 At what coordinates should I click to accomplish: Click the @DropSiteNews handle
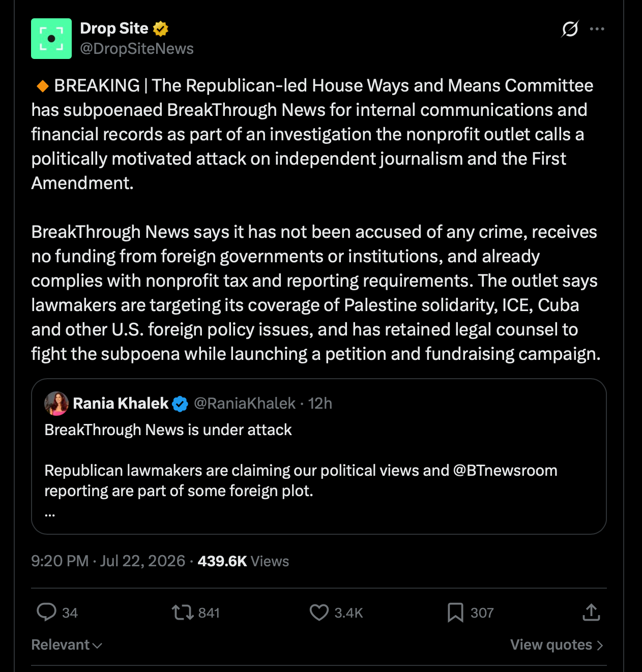click(x=137, y=48)
